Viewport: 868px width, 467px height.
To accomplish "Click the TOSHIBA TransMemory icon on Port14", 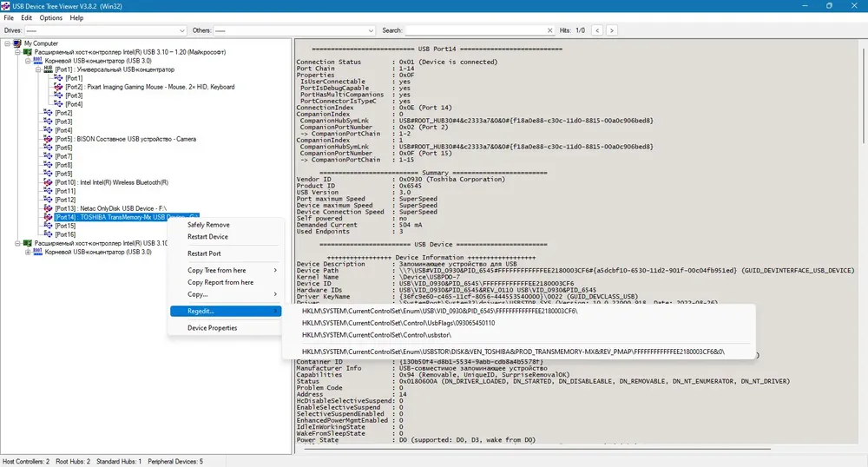I will [48, 217].
